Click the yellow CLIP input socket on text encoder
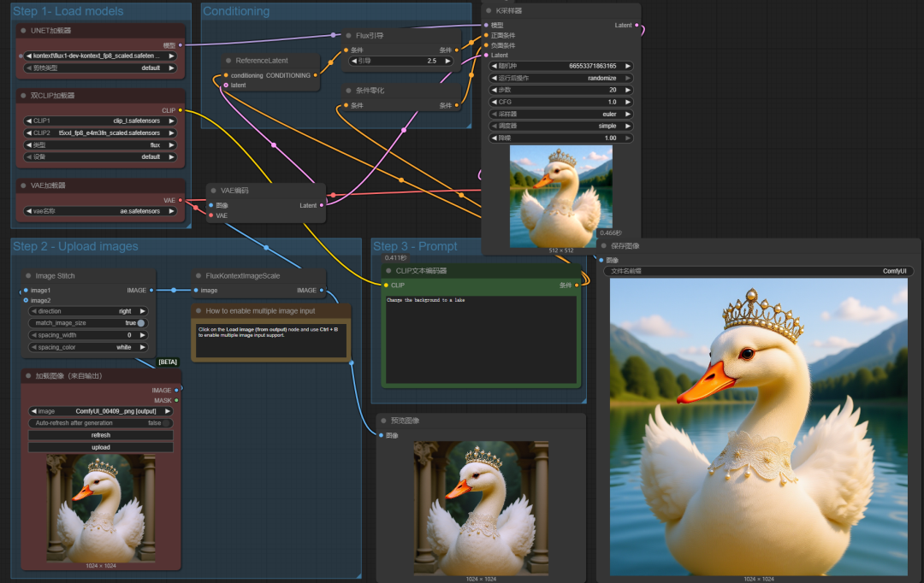The width and height of the screenshot is (924, 583). 386,285
